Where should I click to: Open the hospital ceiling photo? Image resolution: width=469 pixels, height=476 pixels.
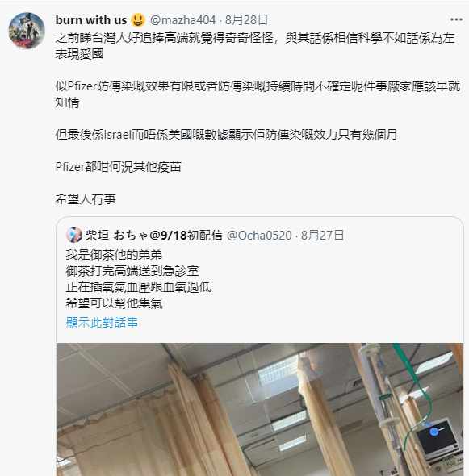260,409
